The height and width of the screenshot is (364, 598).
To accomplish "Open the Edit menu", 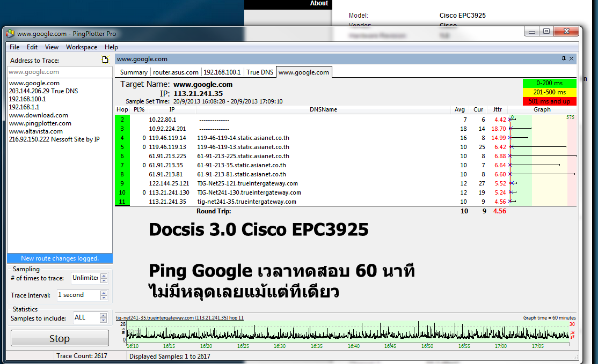I will point(32,47).
